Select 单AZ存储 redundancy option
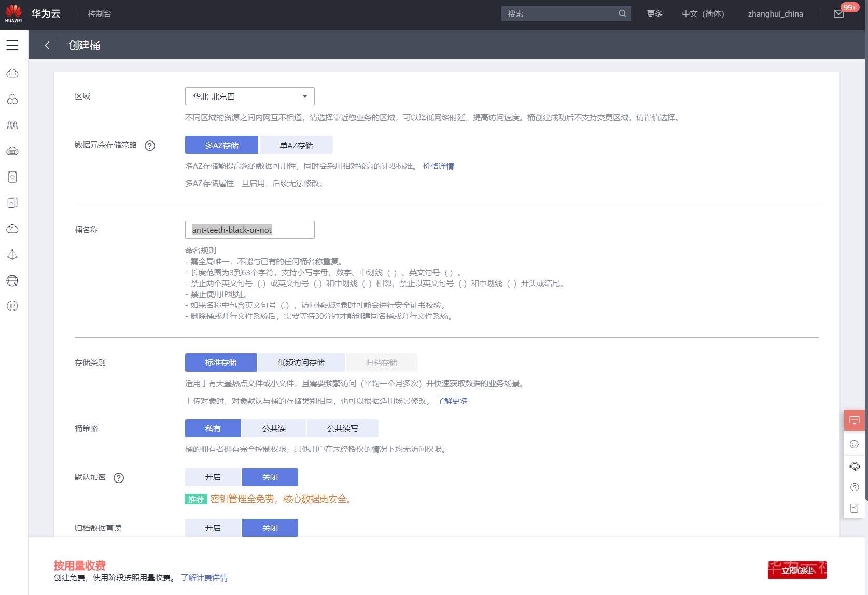This screenshot has height=595, width=868. coord(296,145)
